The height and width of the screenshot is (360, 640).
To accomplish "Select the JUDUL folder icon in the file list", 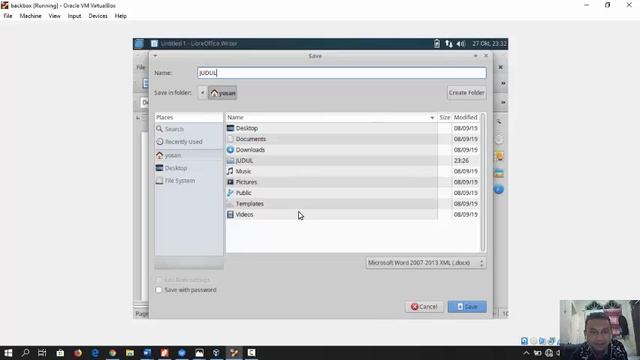I will tap(230, 160).
